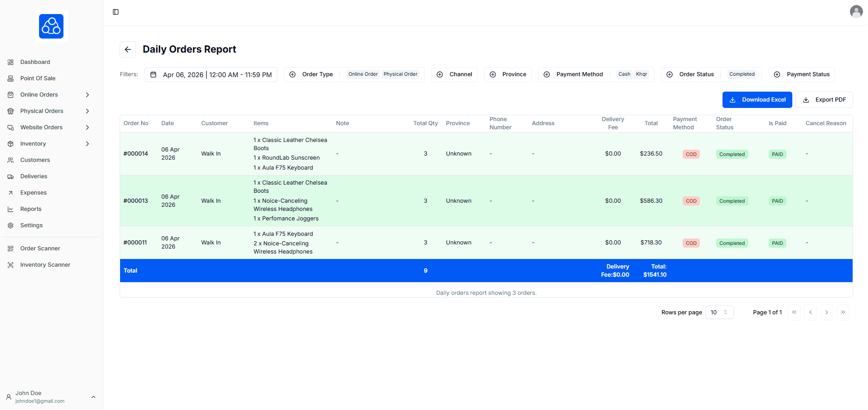
Task: Go to the next page
Action: 827,312
